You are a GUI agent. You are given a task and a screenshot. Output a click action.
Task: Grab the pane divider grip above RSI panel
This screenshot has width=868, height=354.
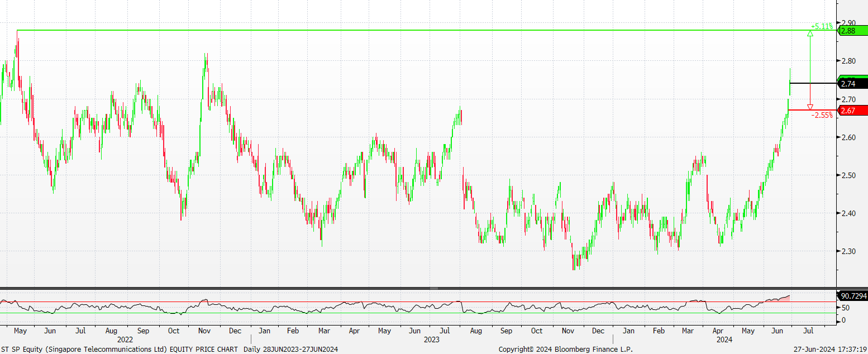433,288
